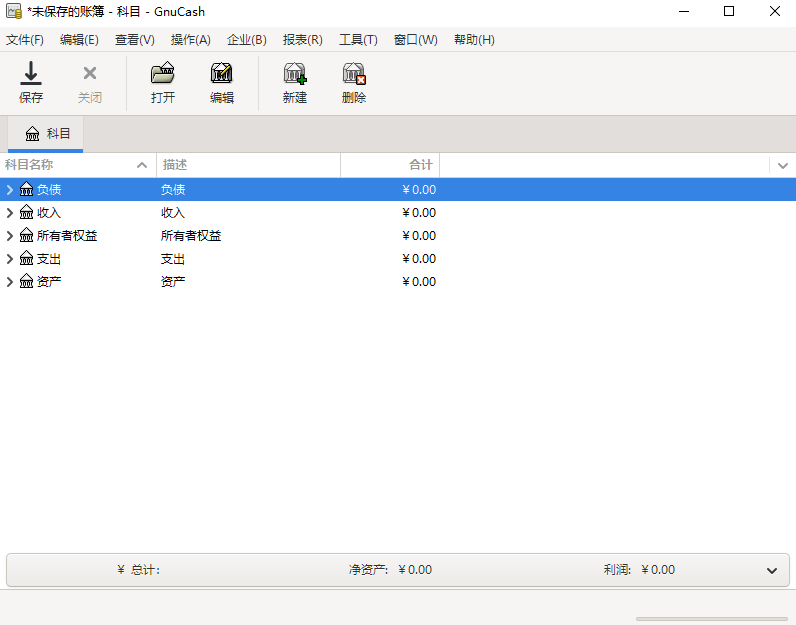Viewport: 796px width, 625px height.
Task: Open the 窗口(W) menu
Action: [416, 40]
